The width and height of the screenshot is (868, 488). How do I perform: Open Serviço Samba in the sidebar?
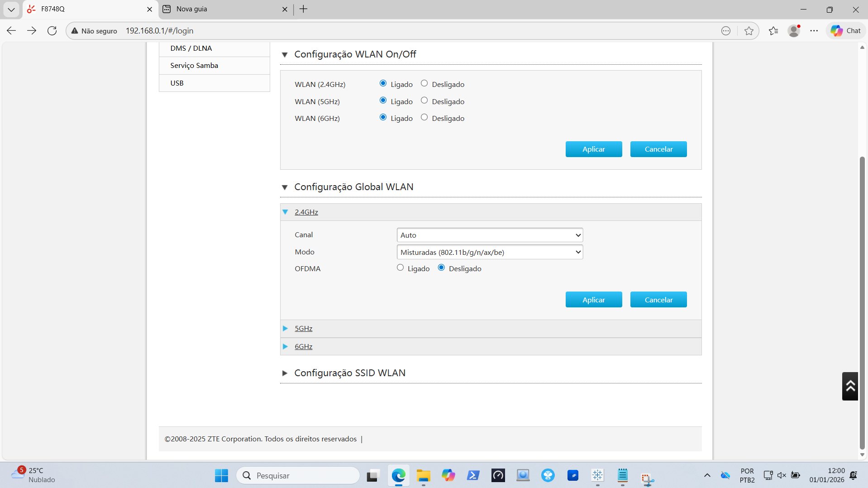(x=194, y=65)
